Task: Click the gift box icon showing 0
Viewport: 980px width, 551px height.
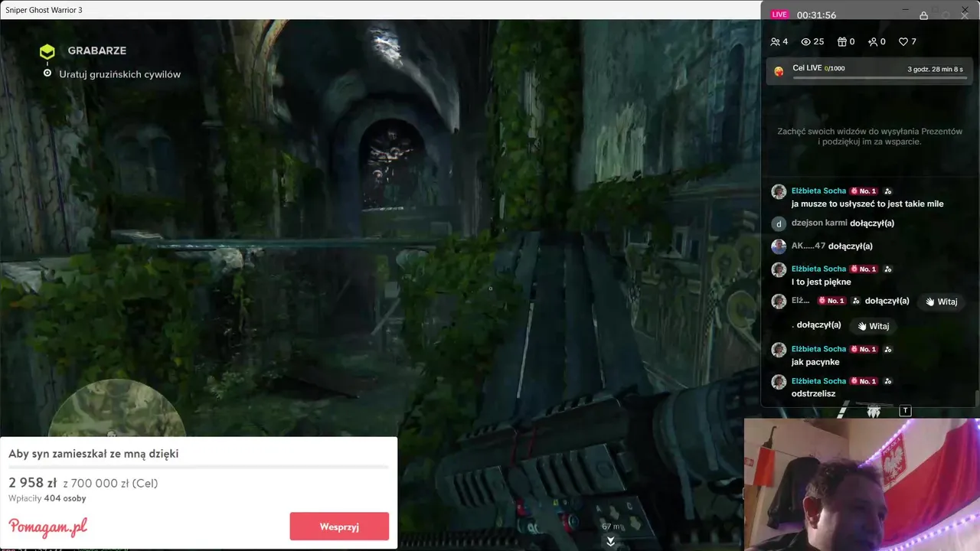Action: pos(842,42)
